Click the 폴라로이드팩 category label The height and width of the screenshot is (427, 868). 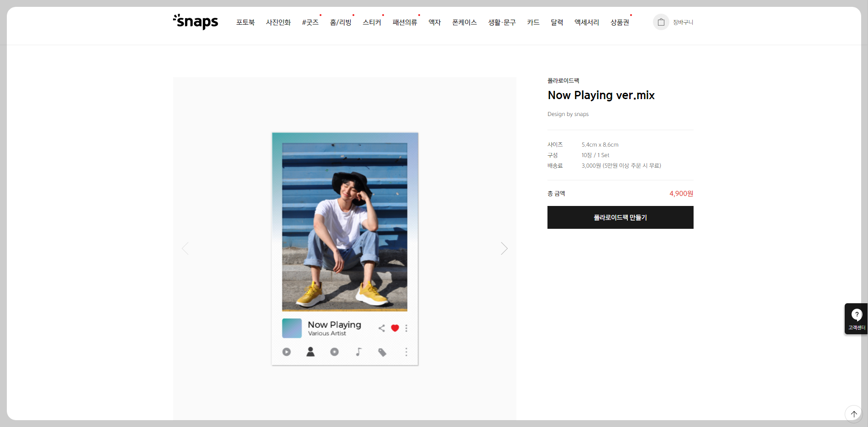[563, 81]
